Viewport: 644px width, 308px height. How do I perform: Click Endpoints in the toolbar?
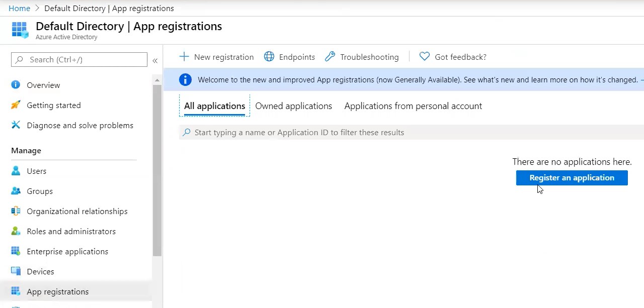(290, 57)
